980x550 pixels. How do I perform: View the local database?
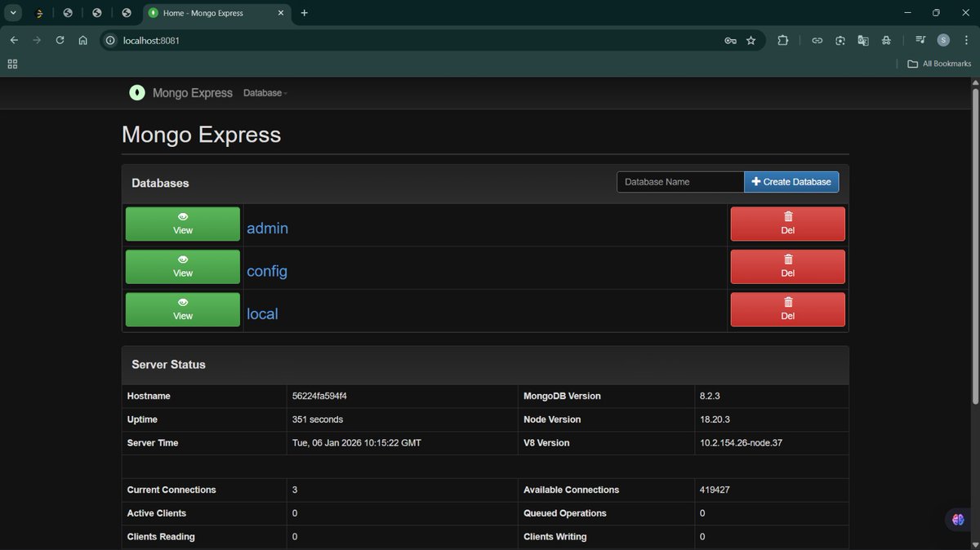coord(183,309)
